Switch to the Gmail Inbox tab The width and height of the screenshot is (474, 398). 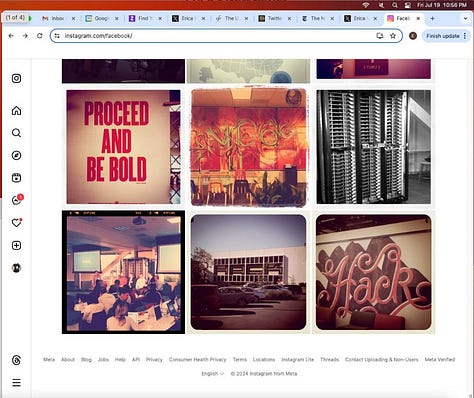coord(57,18)
